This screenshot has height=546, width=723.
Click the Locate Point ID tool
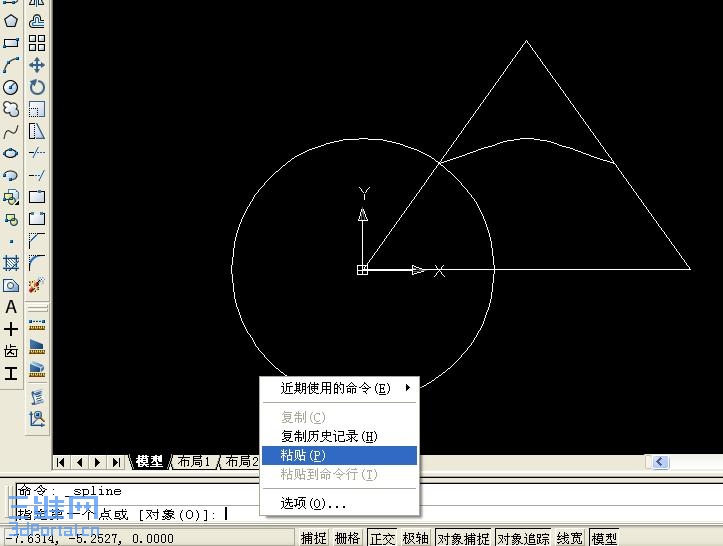[x=37, y=419]
